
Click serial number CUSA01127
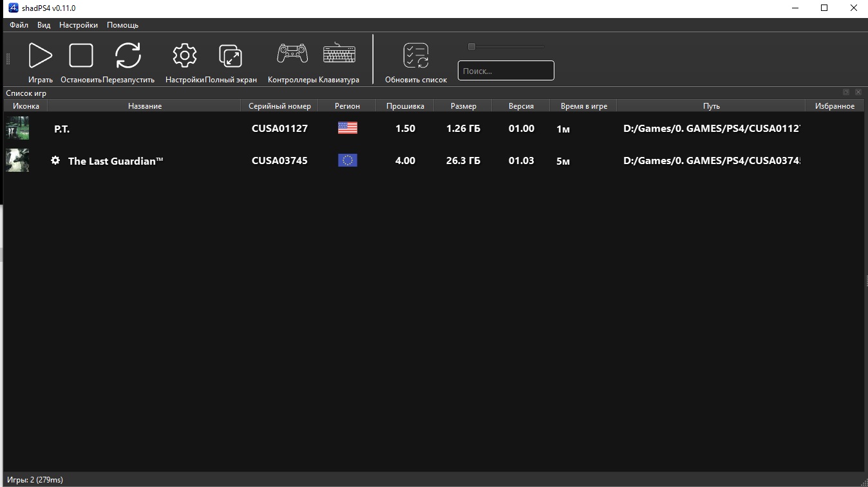tap(279, 128)
